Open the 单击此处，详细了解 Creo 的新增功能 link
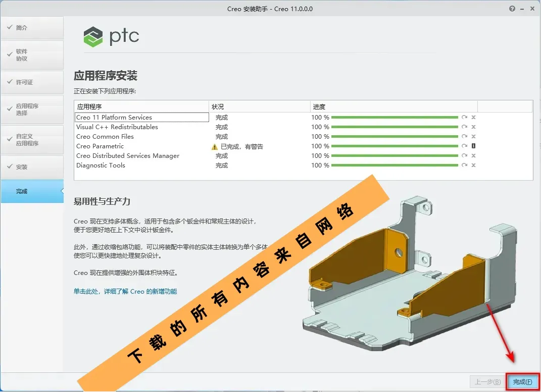 125,292
